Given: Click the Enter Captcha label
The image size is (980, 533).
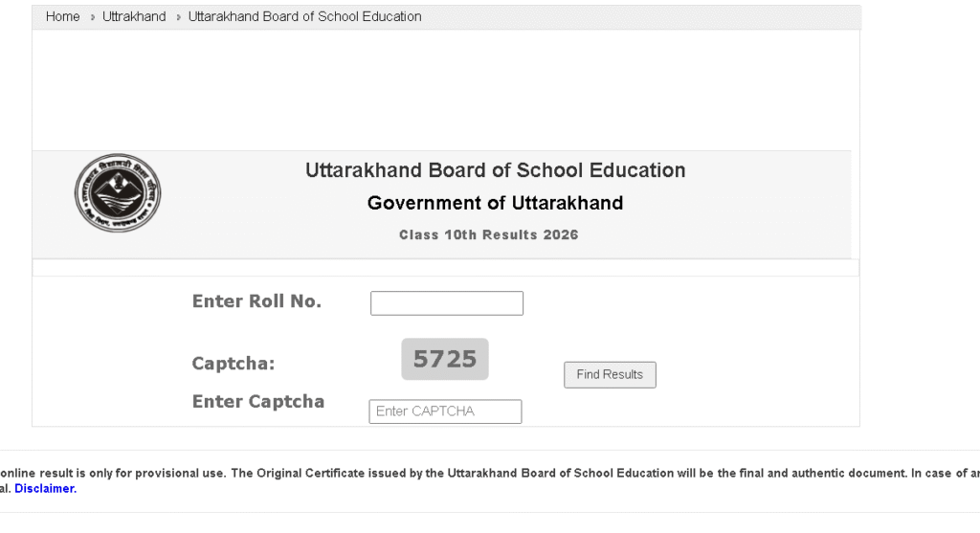Looking at the screenshot, I should pyautogui.click(x=258, y=402).
